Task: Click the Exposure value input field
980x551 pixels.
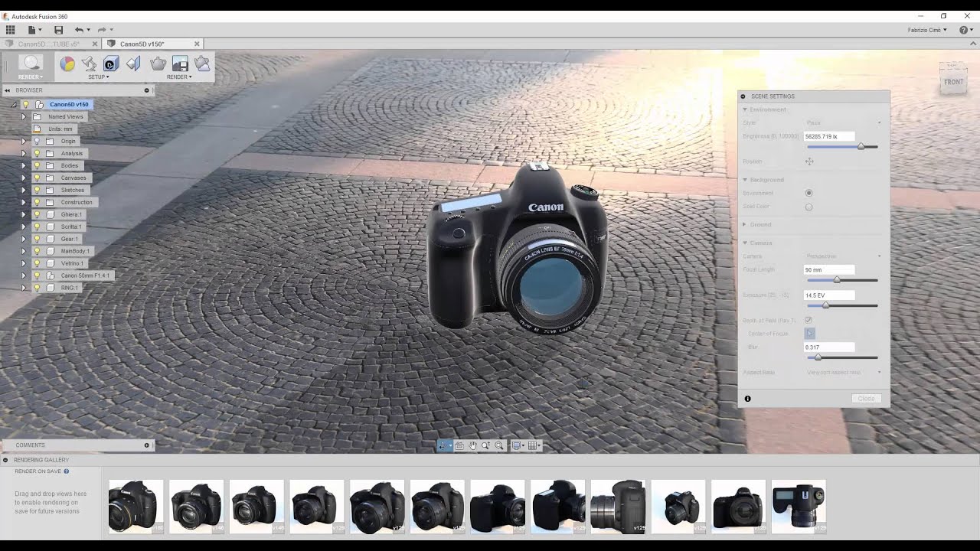Action: pos(829,295)
